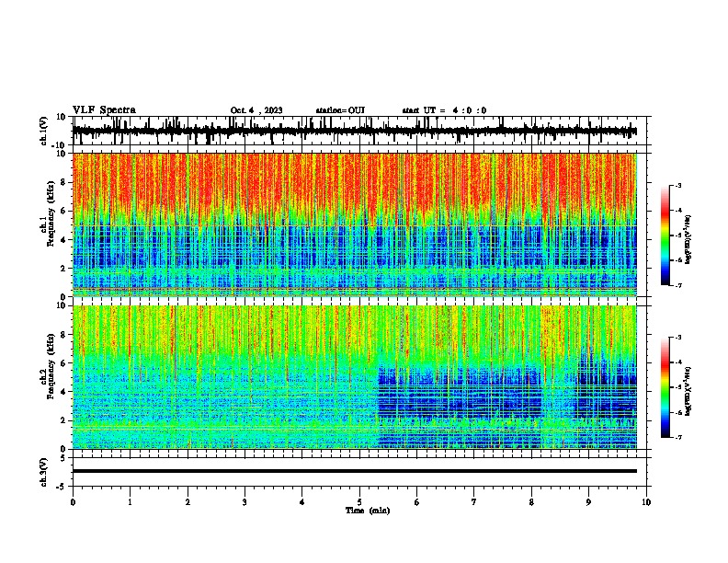This screenshot has height=563, width=728.
Task: Click the "Time (min)" x-axis label
Action: click(x=368, y=511)
